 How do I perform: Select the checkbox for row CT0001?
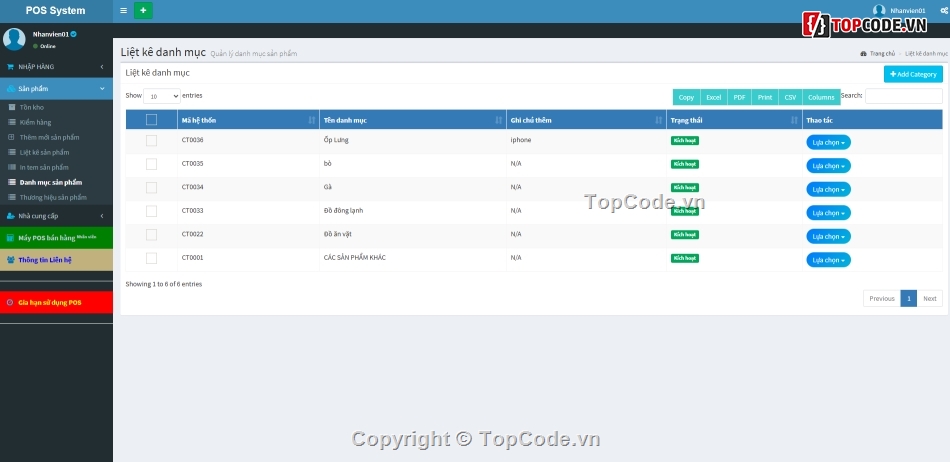pyautogui.click(x=151, y=258)
